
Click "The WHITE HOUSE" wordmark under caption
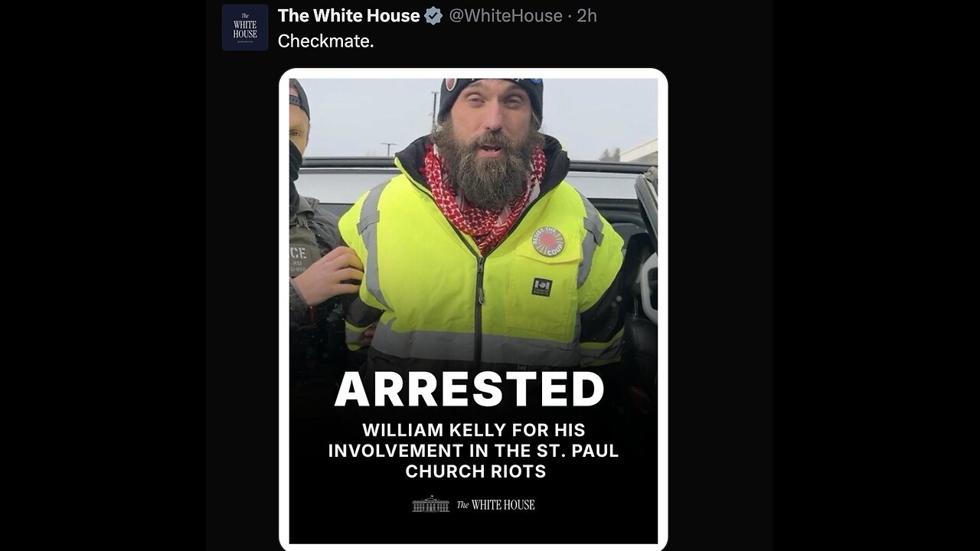[x=495, y=504]
